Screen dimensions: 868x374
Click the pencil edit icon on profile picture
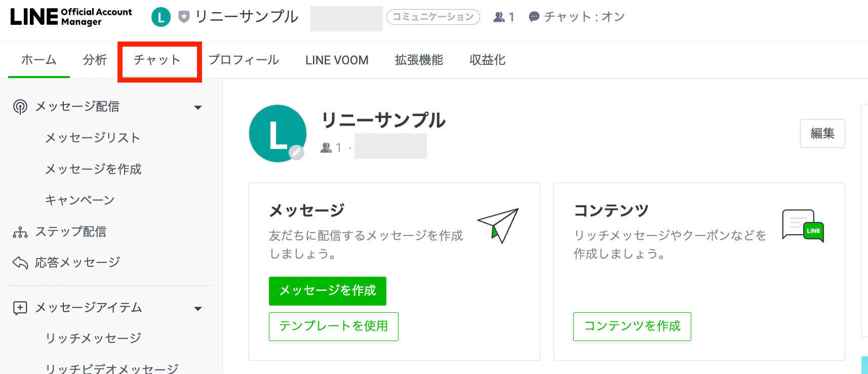coord(296,152)
